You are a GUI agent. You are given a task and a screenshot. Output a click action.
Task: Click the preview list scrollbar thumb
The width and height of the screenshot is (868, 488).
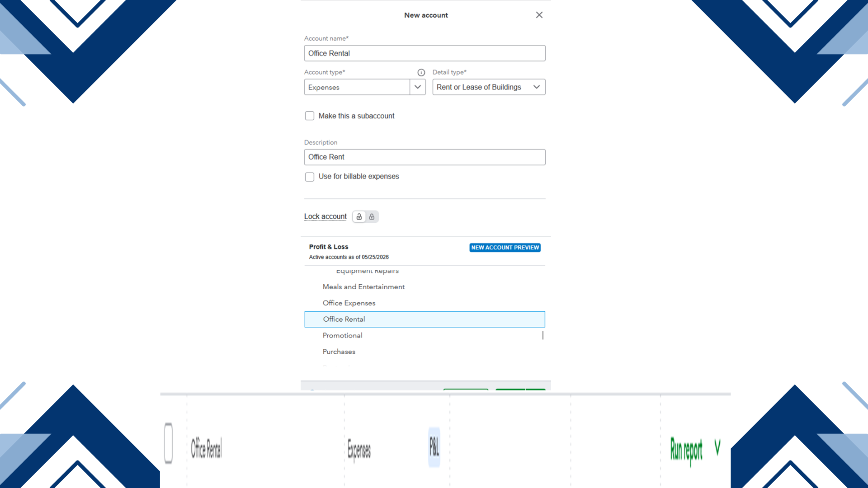[542, 335]
